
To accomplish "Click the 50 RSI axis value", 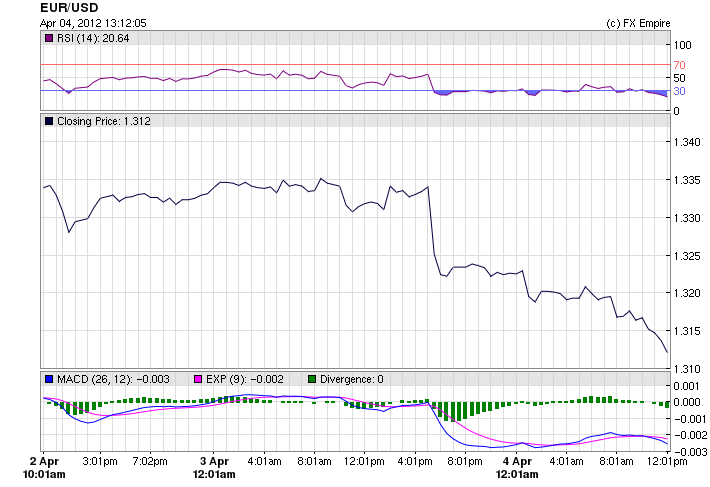I will [679, 78].
